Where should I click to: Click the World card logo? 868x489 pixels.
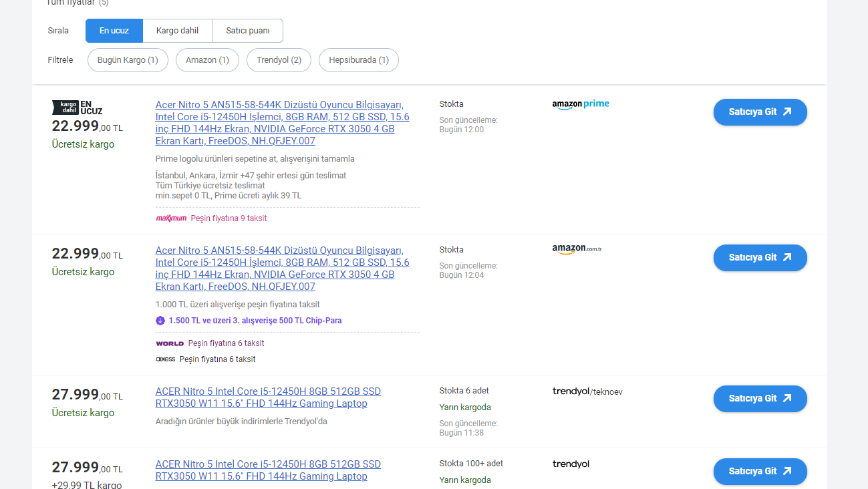pyautogui.click(x=170, y=343)
